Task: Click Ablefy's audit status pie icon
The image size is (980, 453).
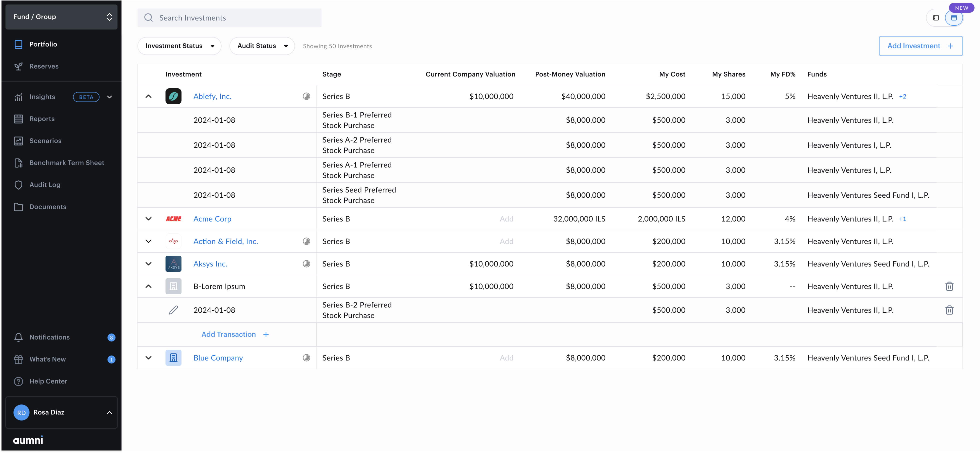Action: [x=306, y=96]
